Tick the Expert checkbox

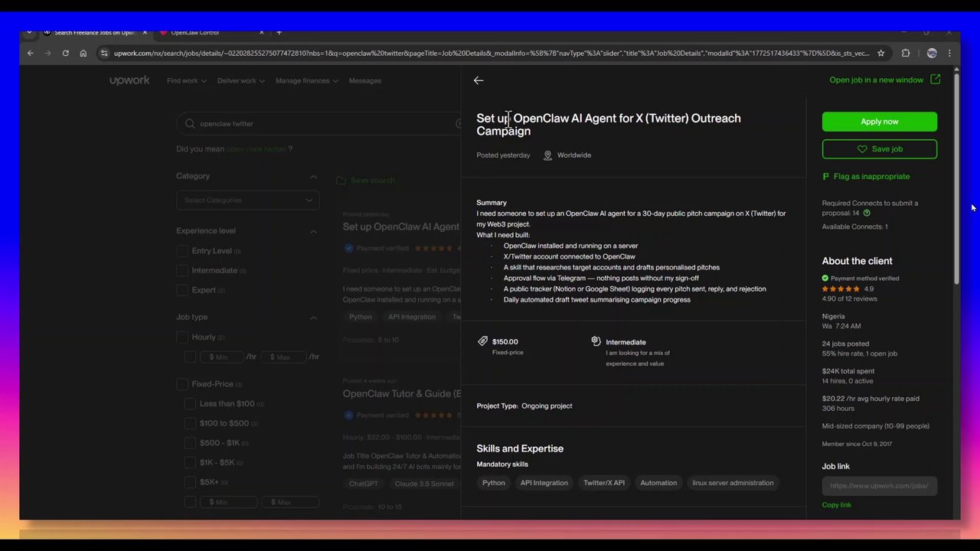(x=182, y=290)
